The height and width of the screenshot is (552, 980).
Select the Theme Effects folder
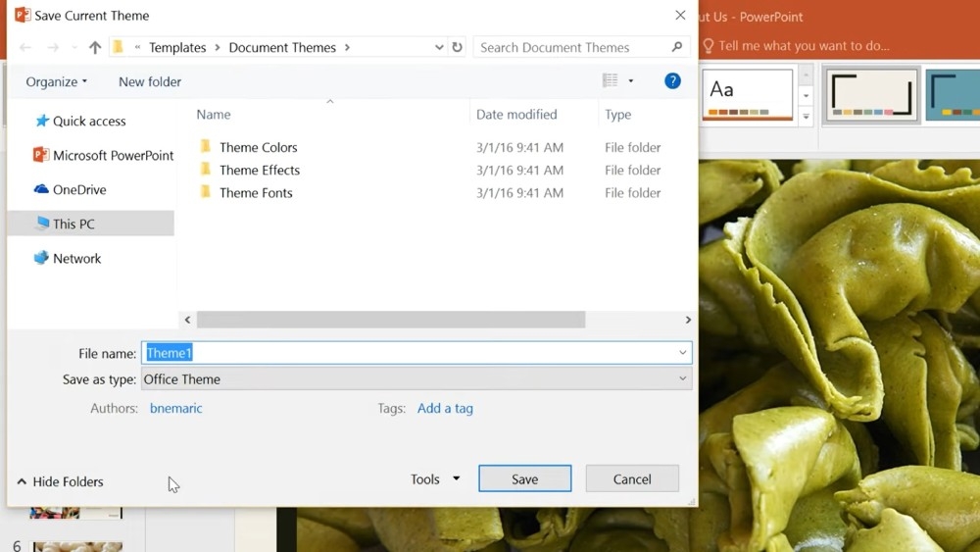[260, 170]
